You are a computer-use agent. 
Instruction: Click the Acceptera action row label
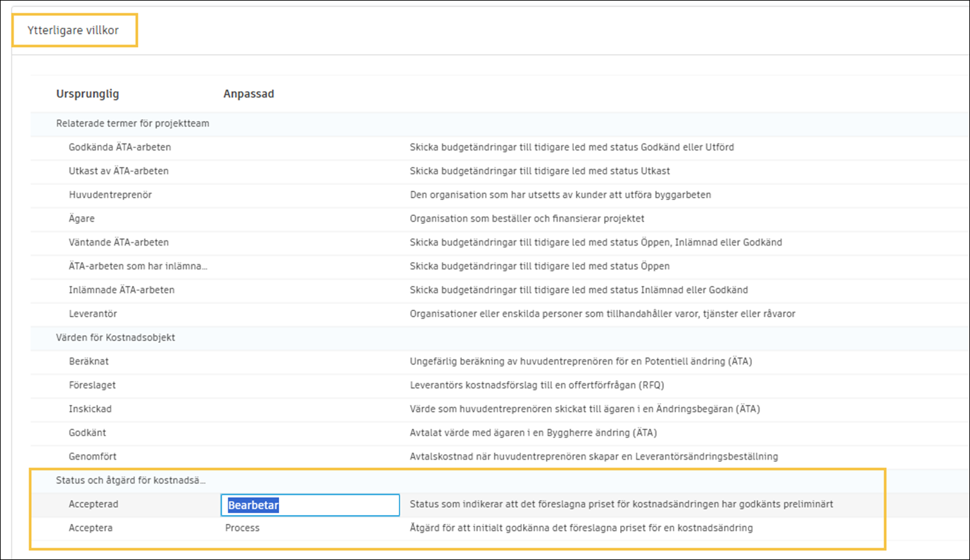(x=90, y=528)
